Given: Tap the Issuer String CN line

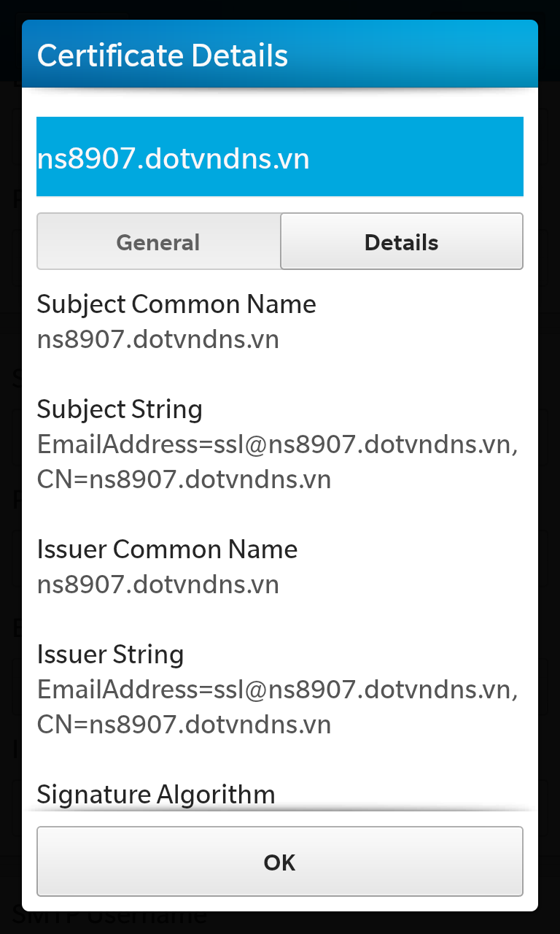Looking at the screenshot, I should pyautogui.click(x=184, y=725).
